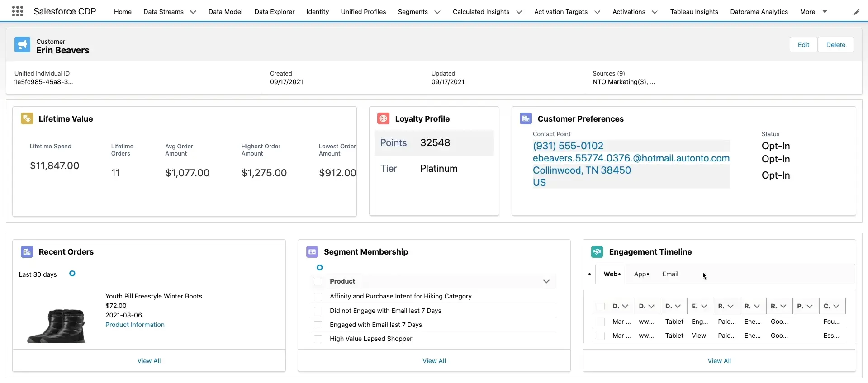Click the Customer megaphone record icon

point(22,45)
